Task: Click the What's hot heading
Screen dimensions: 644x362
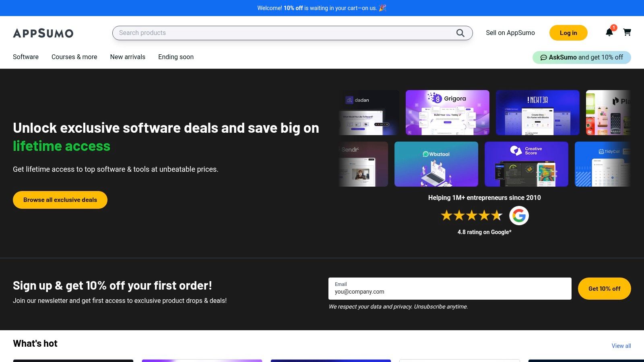Action: (35, 343)
